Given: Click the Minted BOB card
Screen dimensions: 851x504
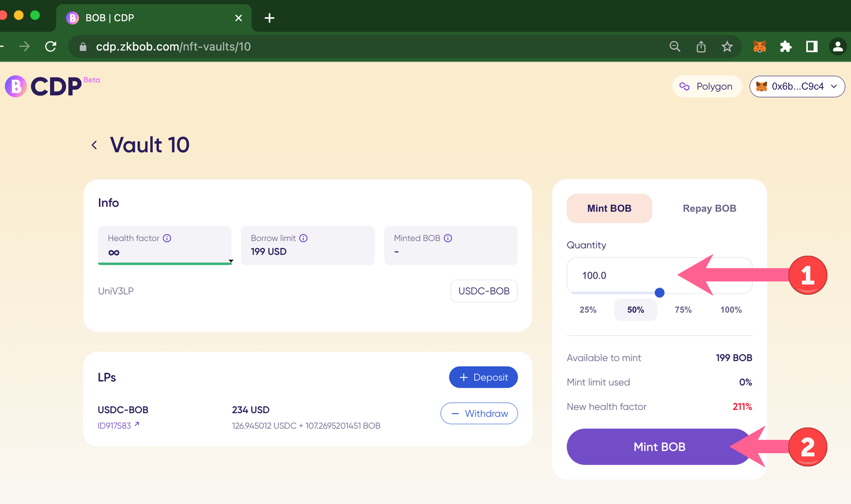Looking at the screenshot, I should pos(450,245).
